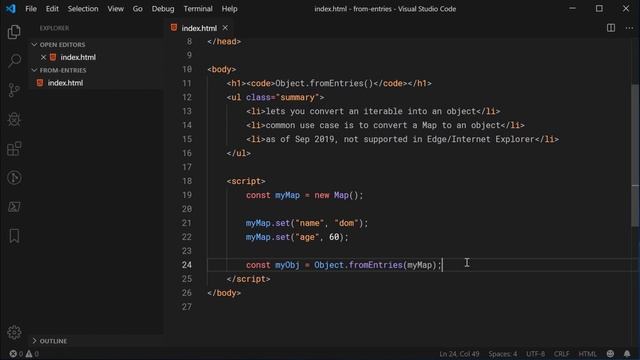Open the Debug menu
The width and height of the screenshot is (640, 360).
[x=163, y=9]
